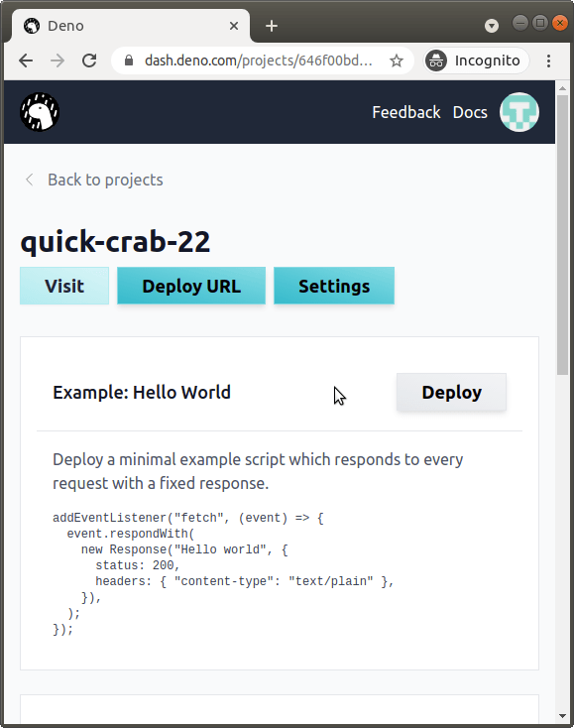Click the scrollbar up arrow
Viewport: 574px width, 728px height.
(x=562, y=87)
